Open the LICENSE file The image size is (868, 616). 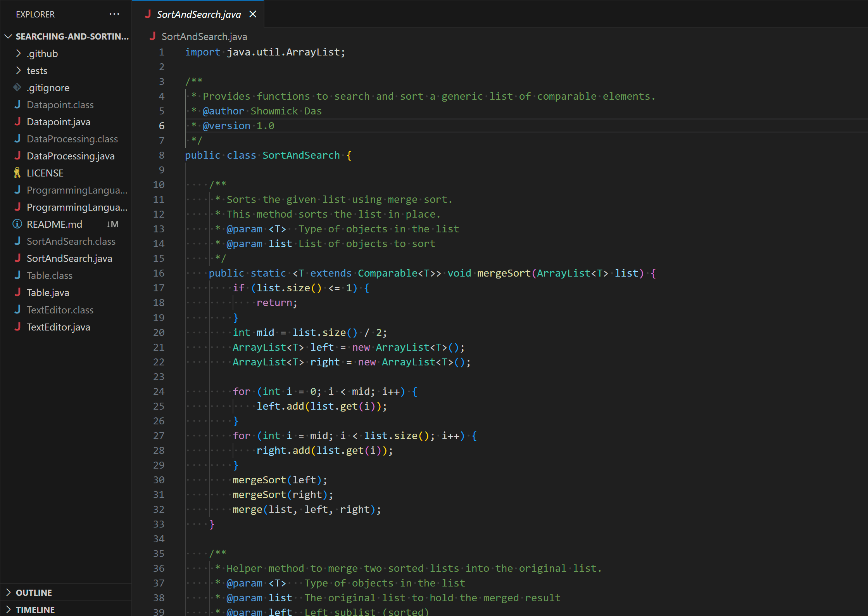click(x=45, y=173)
